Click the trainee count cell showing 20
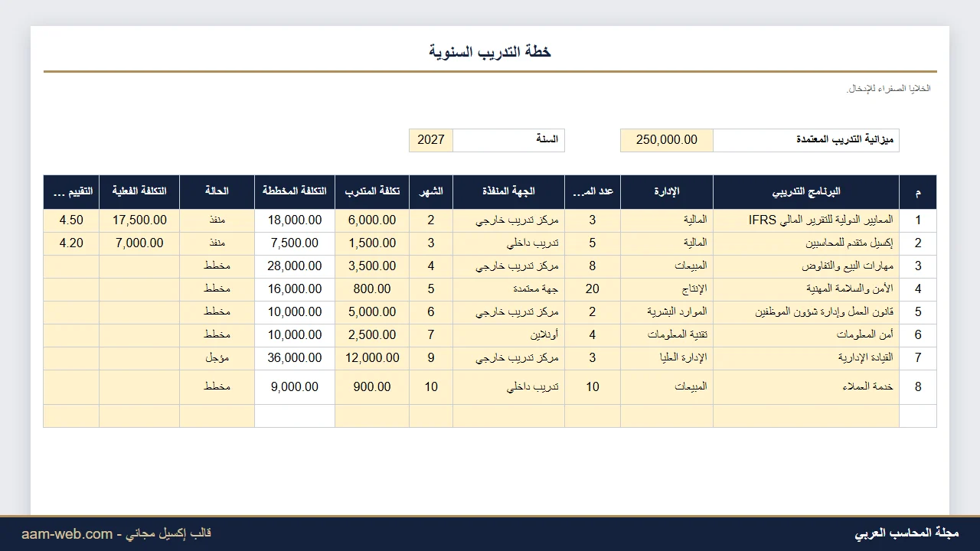Screen dimensions: 980x551 point(593,289)
